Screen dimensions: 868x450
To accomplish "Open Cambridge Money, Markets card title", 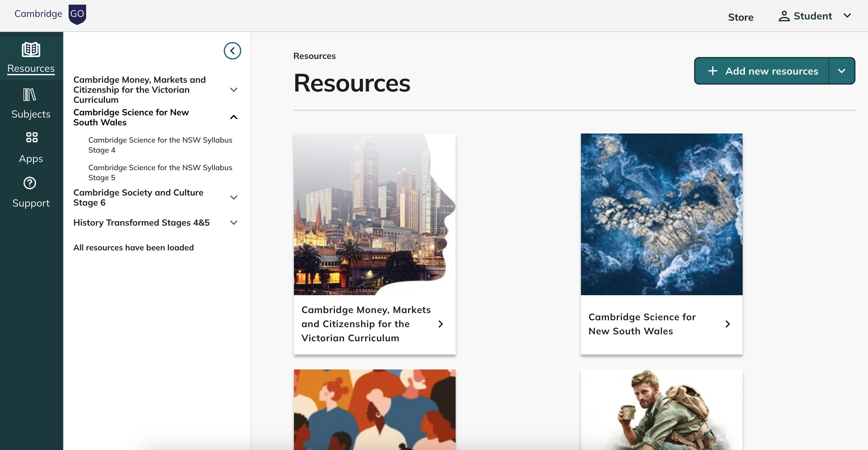I will click(366, 324).
